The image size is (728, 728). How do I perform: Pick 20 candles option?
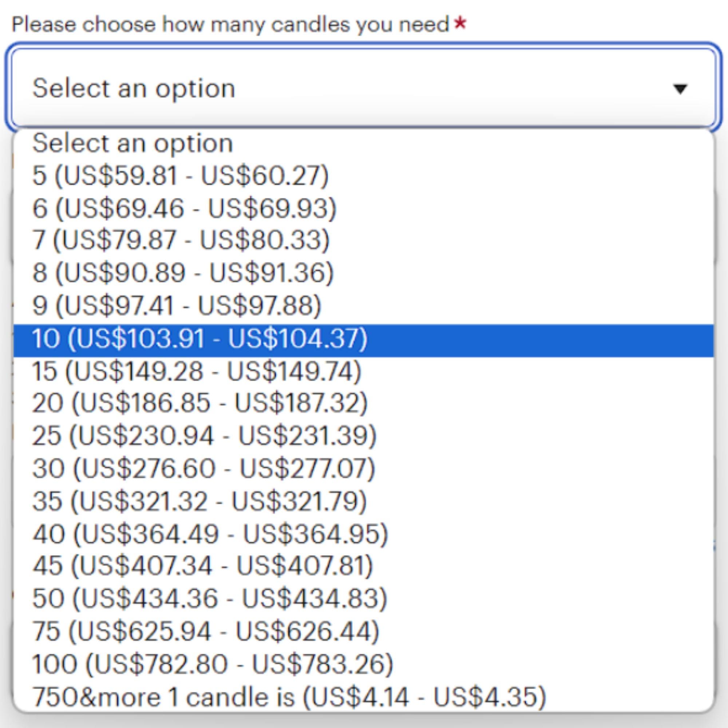coord(200,403)
